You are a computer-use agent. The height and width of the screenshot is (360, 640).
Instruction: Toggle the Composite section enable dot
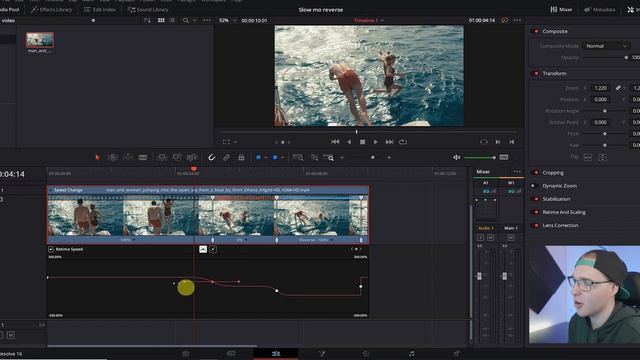coord(536,31)
